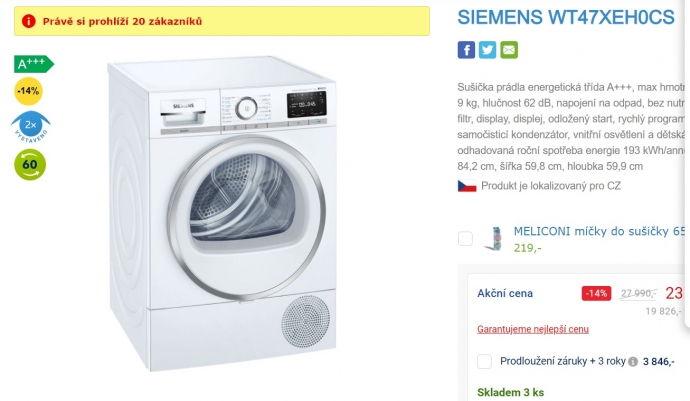Click the Czech flag icon
Screen dimensions: 690x401
[x=467, y=186]
